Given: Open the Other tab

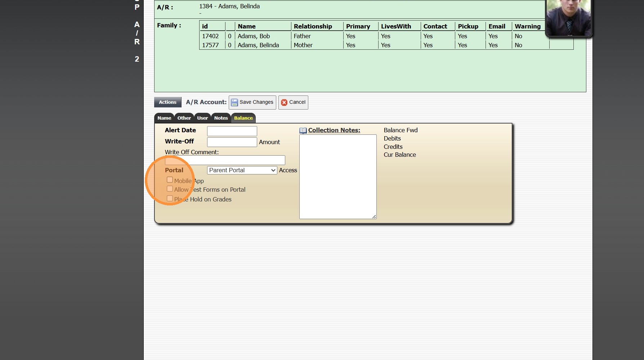Looking at the screenshot, I should (x=184, y=118).
